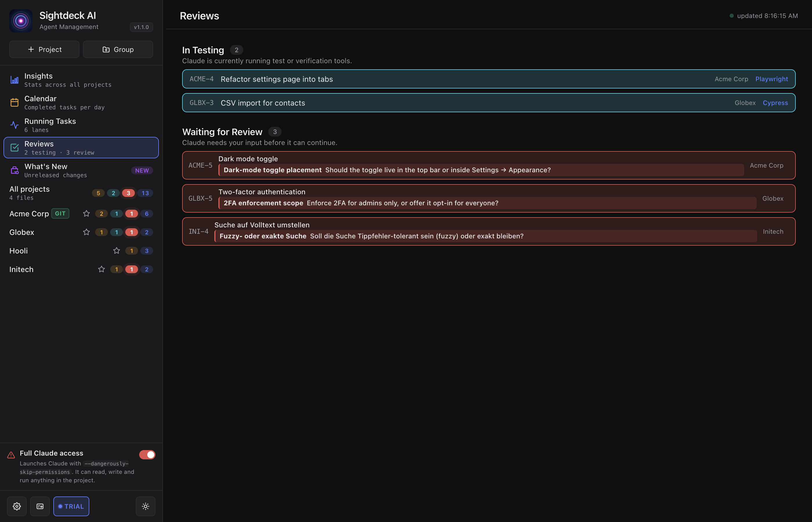Click the In Testing count badge 2
The image size is (812, 522).
coord(237,50)
